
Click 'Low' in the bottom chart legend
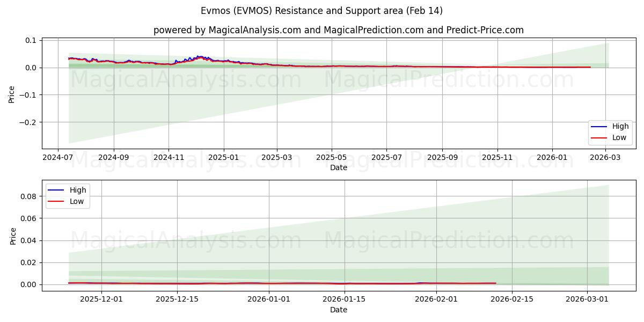(77, 202)
